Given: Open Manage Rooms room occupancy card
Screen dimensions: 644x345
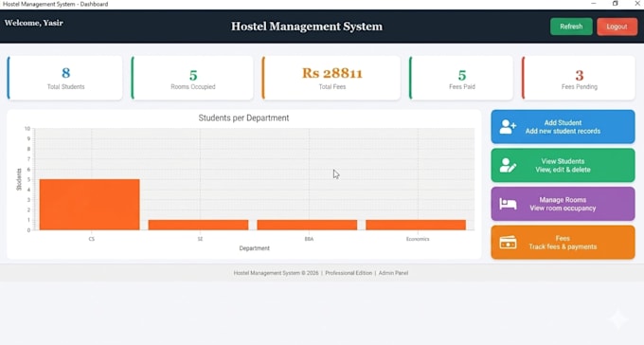Looking at the screenshot, I should (x=563, y=204).
